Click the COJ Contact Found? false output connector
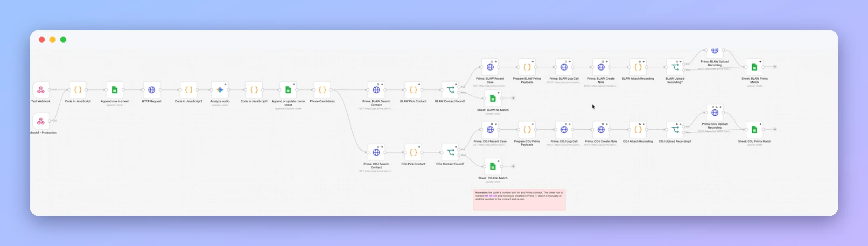The image size is (868, 246). click(459, 155)
